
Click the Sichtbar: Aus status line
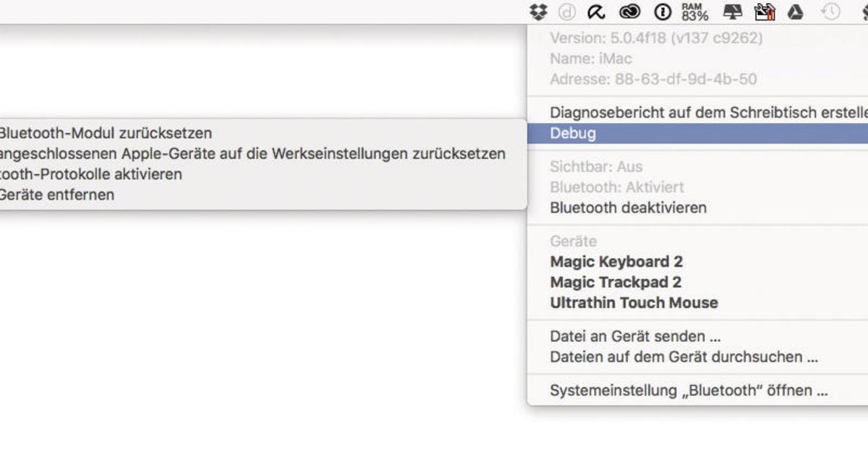[x=596, y=166]
